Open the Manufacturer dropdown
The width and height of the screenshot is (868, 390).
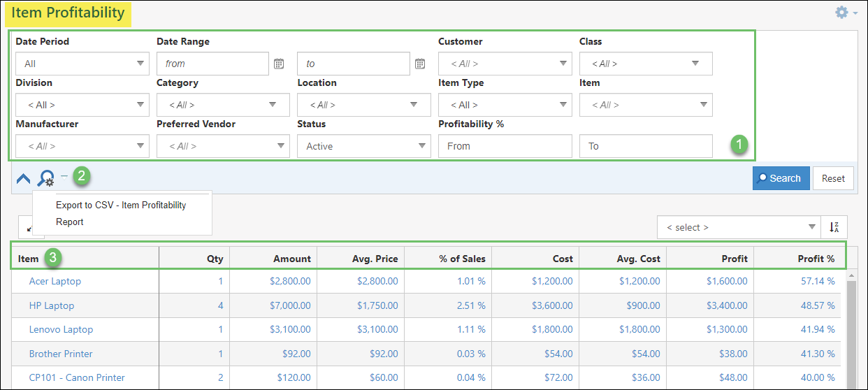[82, 146]
